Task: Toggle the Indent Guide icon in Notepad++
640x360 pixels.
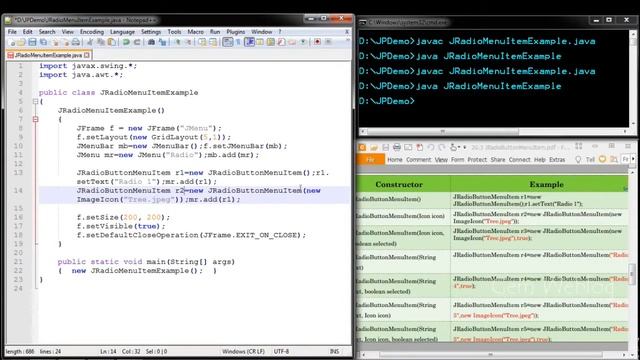Action: (249, 42)
